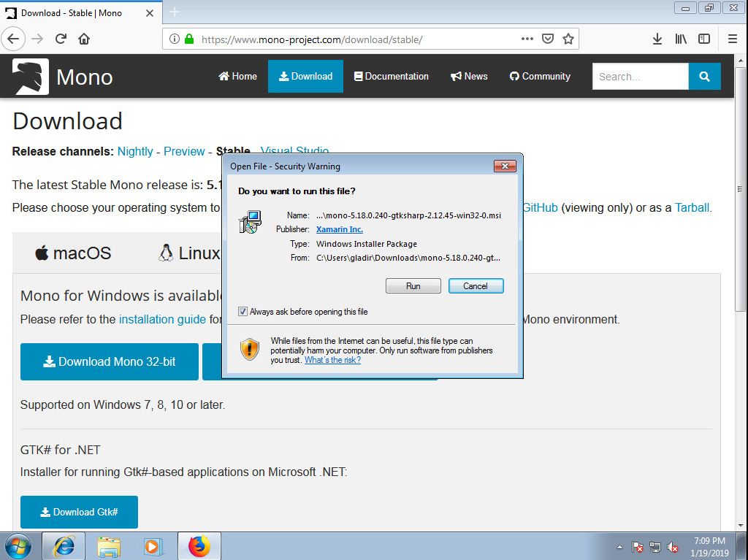The image size is (748, 560).
Task: Open the Download nav item
Action: [305, 77]
